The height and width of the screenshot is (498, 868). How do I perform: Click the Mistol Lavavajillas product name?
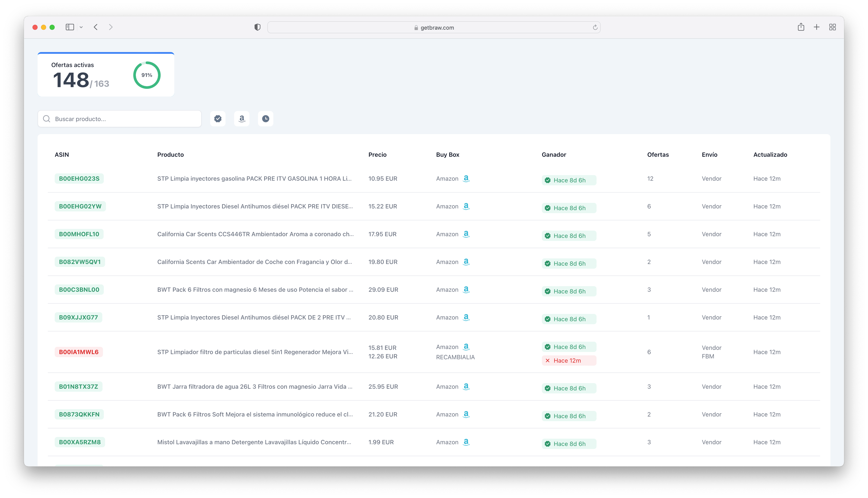click(254, 442)
